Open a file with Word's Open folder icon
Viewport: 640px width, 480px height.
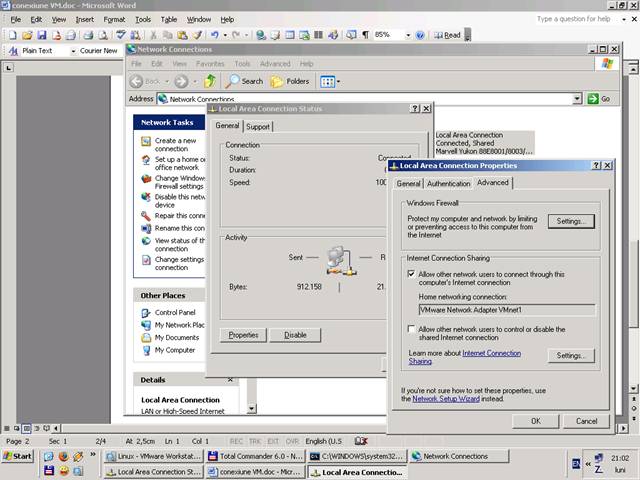click(27, 35)
